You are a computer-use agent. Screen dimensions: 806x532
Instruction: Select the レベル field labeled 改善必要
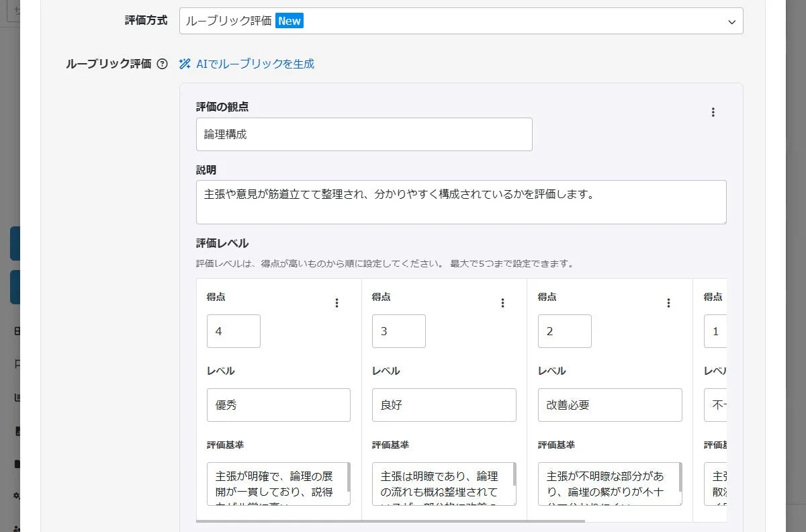point(609,405)
